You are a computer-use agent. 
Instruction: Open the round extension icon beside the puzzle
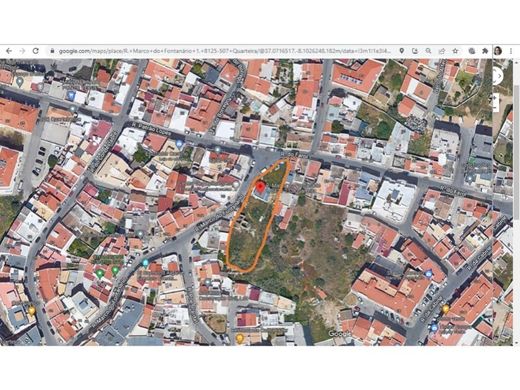(472, 51)
